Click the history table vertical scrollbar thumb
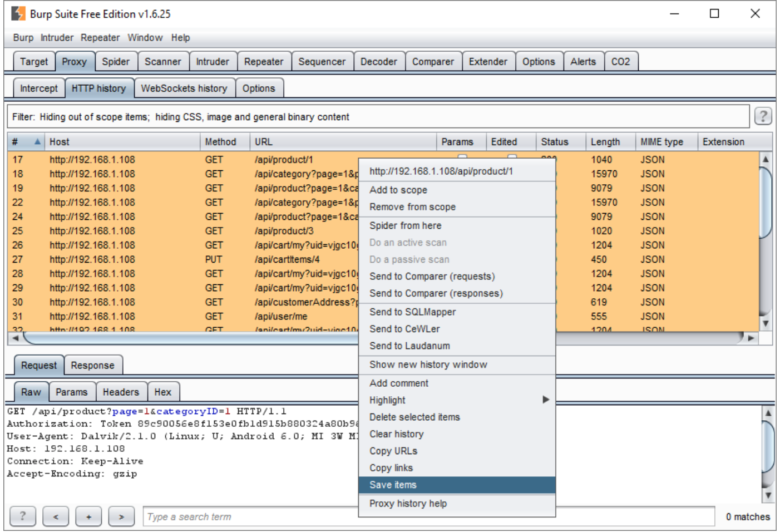The height and width of the screenshot is (532, 780). tap(766, 202)
